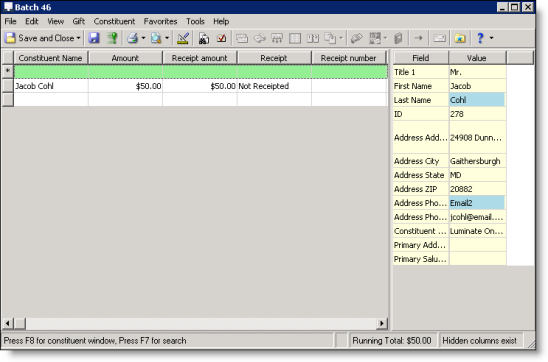Click the greyed link chain icon

click(259, 38)
